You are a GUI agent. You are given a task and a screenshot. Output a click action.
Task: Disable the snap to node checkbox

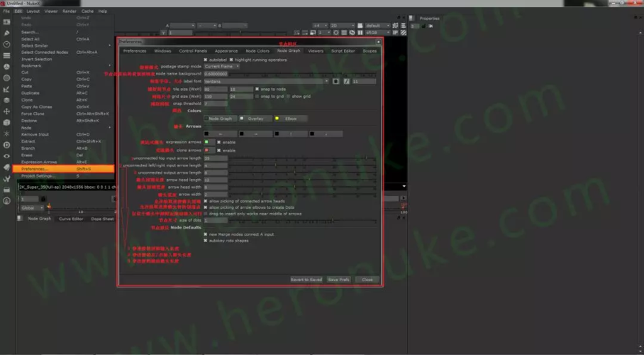coord(257,89)
